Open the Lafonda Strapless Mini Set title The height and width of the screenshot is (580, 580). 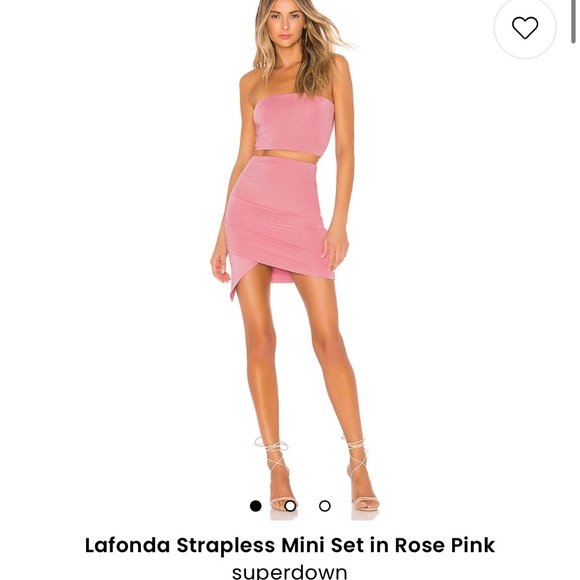tap(290, 545)
